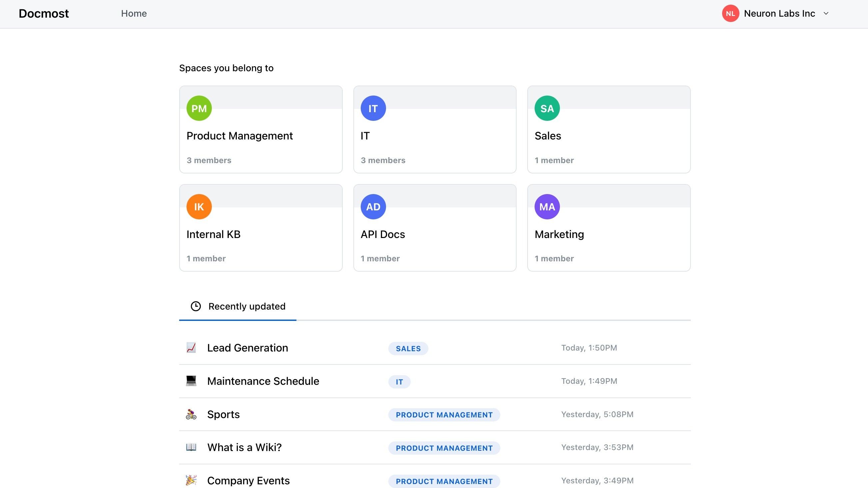Click the orange IK avatar icon

click(199, 206)
